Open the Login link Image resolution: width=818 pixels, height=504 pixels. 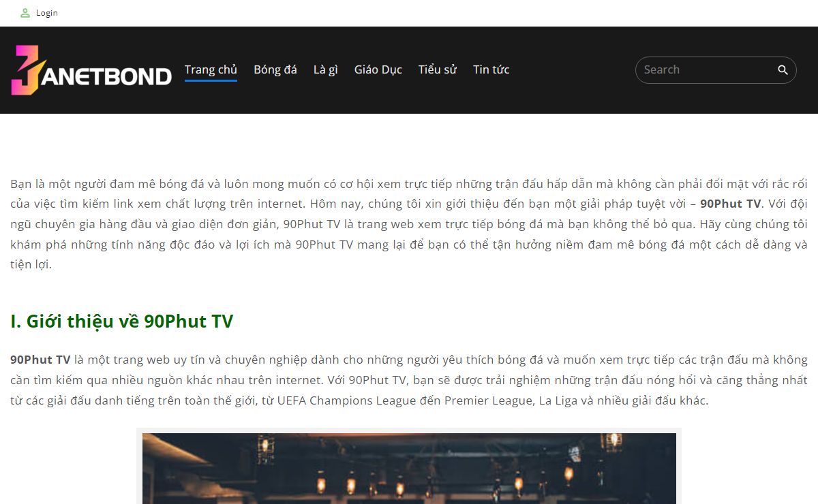coord(47,13)
